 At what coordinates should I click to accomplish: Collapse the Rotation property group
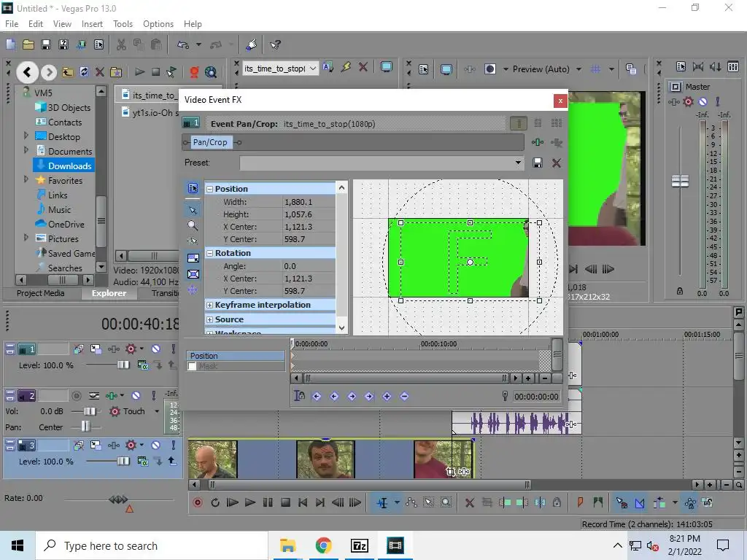(209, 253)
